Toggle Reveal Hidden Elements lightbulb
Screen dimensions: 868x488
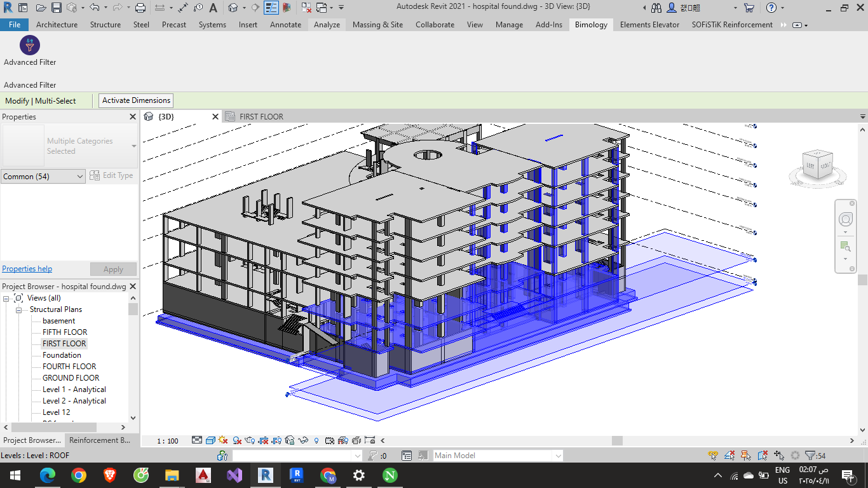(316, 440)
